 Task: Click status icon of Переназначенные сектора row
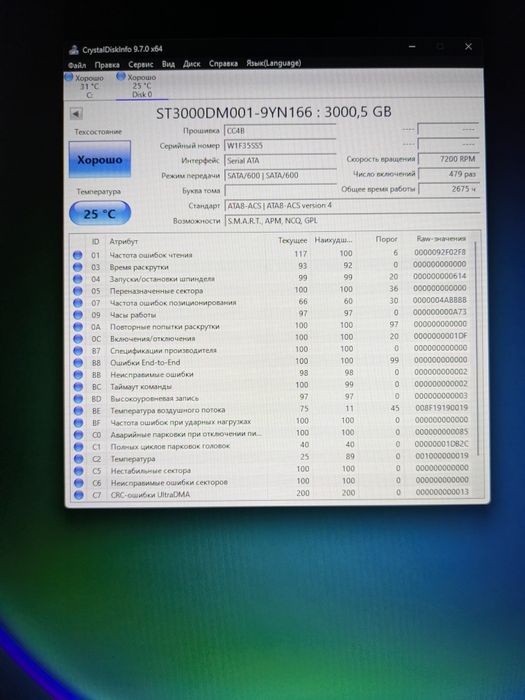pos(78,291)
